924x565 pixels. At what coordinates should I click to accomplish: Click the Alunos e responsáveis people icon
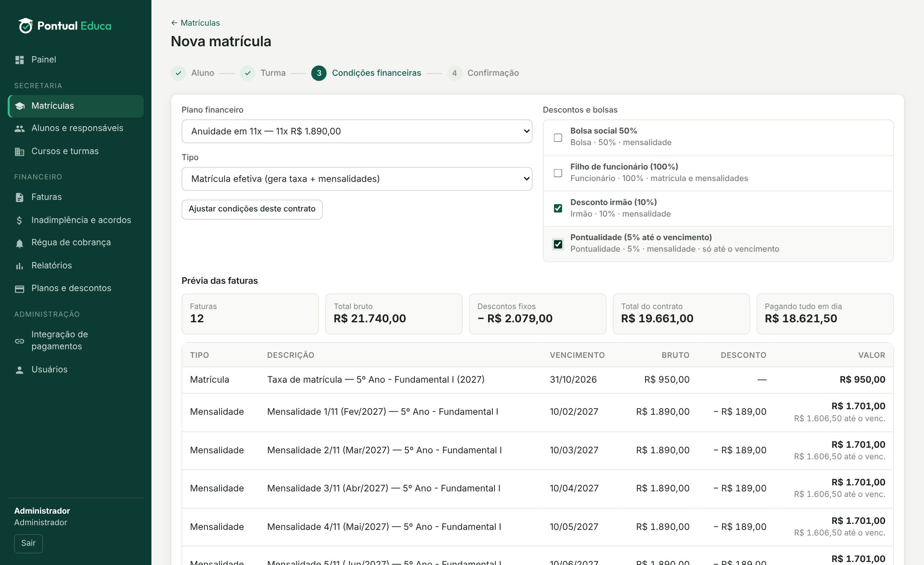[19, 128]
